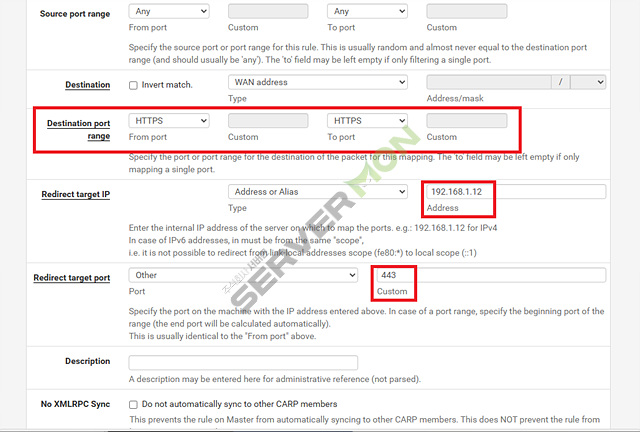Click 'Do not automatically sync to other CARP members' text
The image size is (640, 432).
tap(240, 404)
